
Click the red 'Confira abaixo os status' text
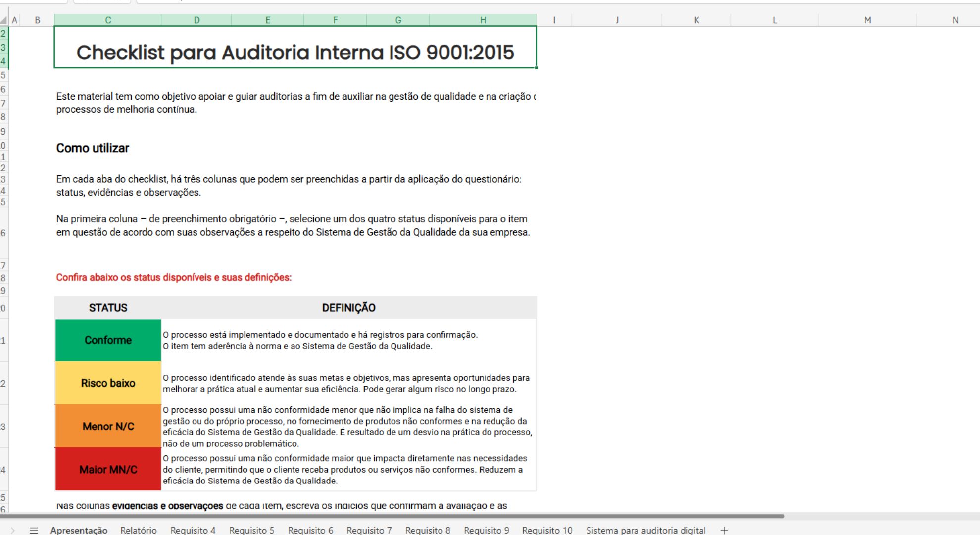[x=174, y=277]
